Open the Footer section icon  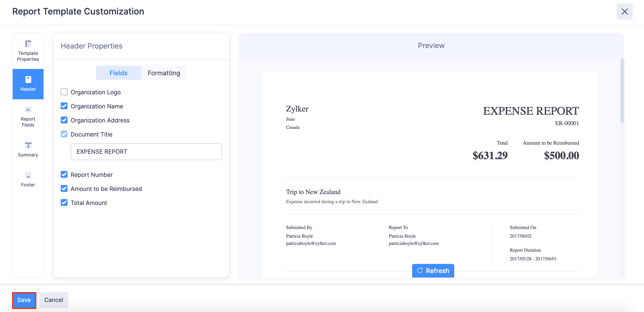coord(28,175)
